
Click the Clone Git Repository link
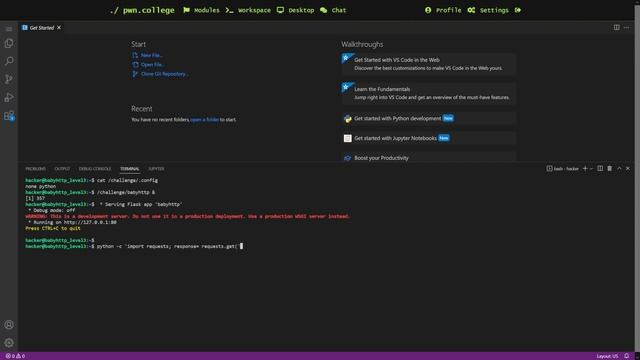tap(164, 74)
